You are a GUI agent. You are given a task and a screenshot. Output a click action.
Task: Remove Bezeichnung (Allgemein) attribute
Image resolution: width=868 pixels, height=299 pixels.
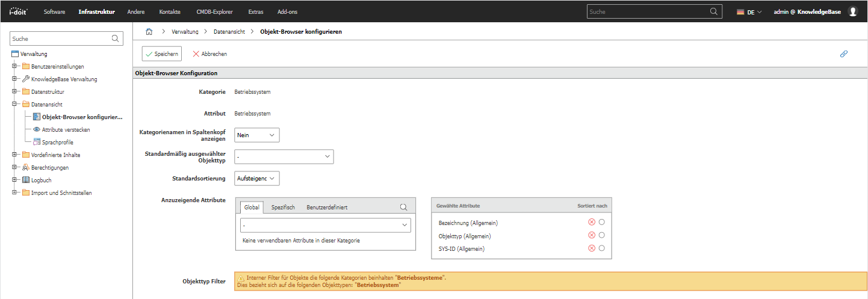click(x=592, y=223)
